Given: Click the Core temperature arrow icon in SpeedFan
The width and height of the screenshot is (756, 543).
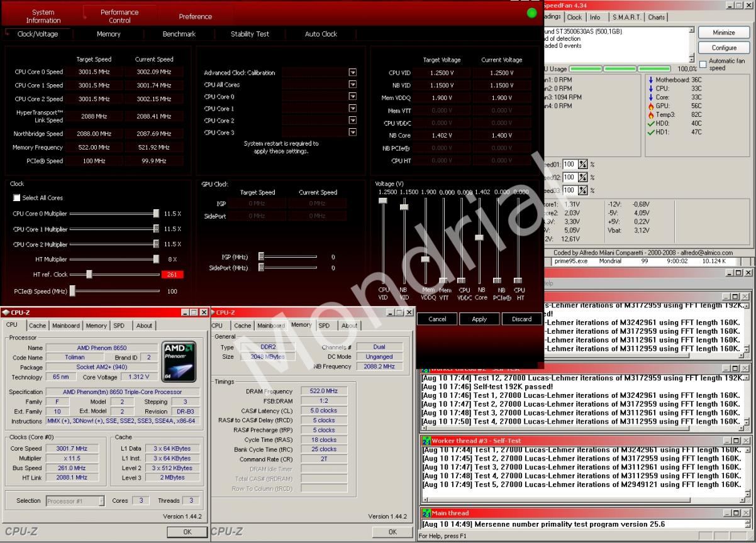Looking at the screenshot, I should (651, 97).
